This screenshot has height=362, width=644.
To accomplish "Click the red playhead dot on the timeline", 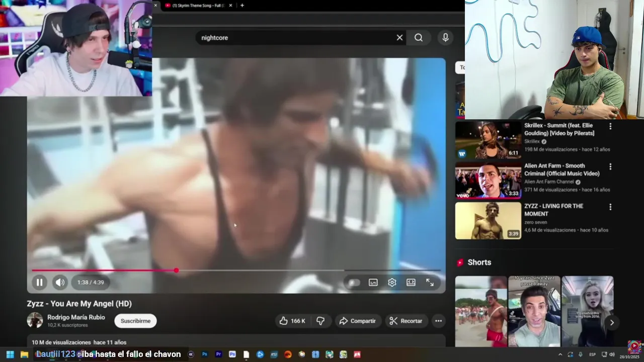I will (x=176, y=270).
